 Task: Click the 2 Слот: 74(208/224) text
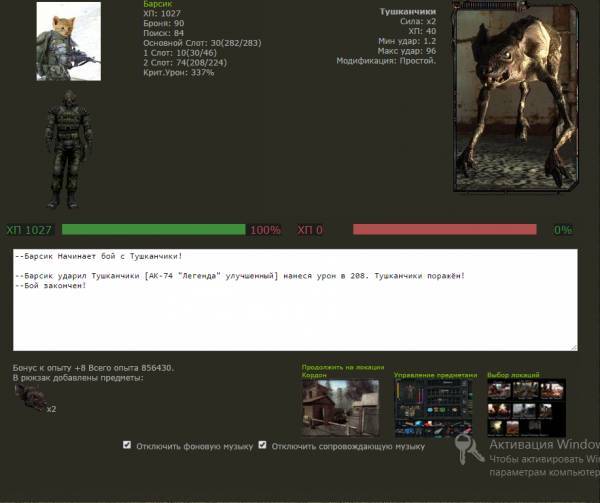[x=185, y=62]
